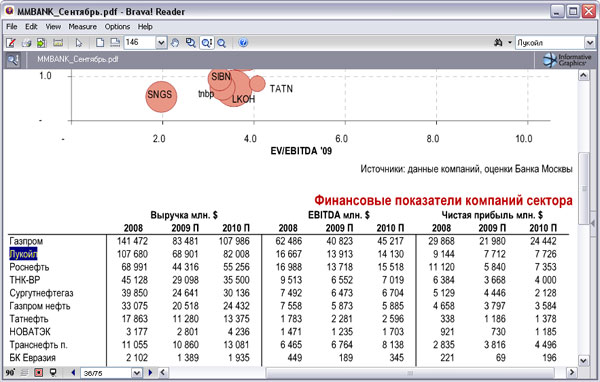The image size is (600, 382).
Task: Click the Газпром row label
Action: click(26, 242)
